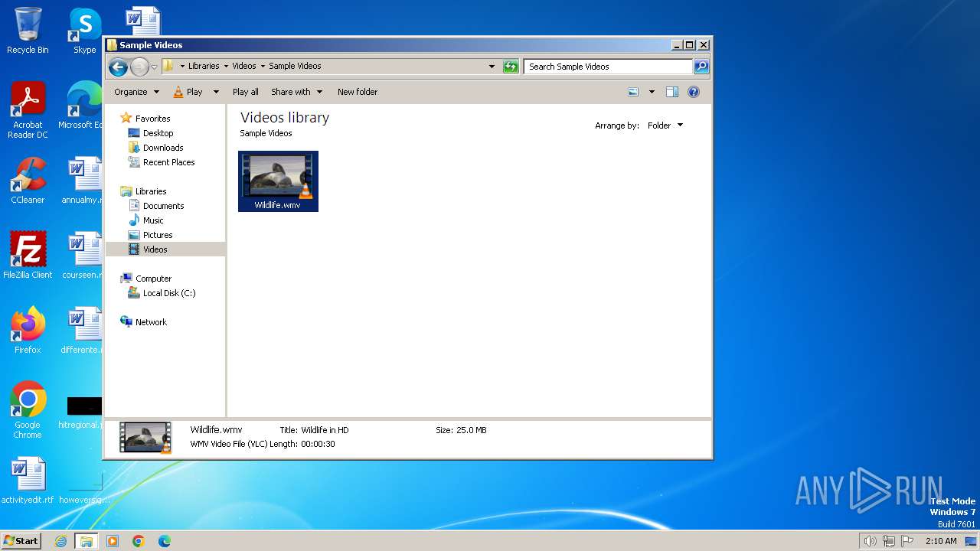Click the Play toolbar button
The width and height of the screenshot is (980, 551).
[x=188, y=92]
